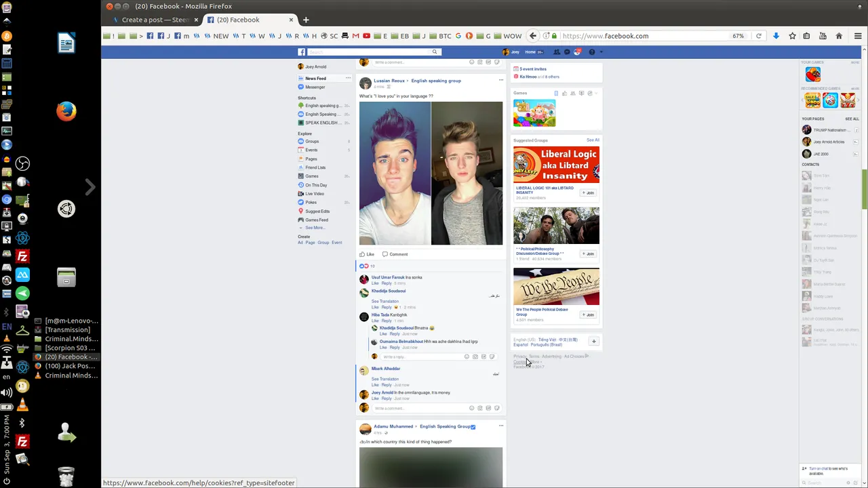868x488 pixels.
Task: Open Pages in the Explore sidebar
Action: tap(311, 159)
